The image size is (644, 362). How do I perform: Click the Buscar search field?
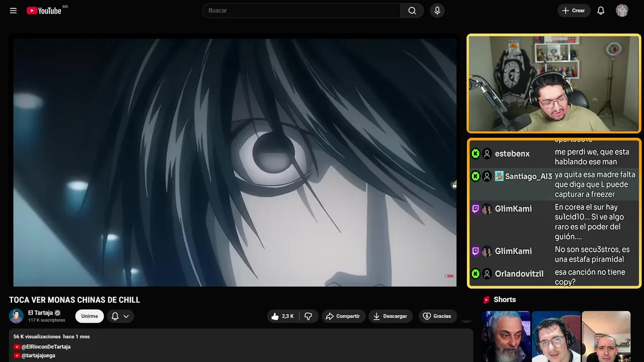click(301, 11)
